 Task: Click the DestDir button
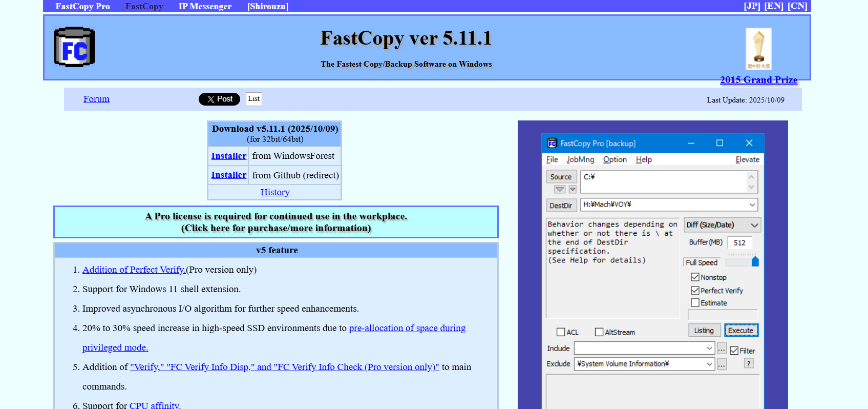(x=561, y=205)
